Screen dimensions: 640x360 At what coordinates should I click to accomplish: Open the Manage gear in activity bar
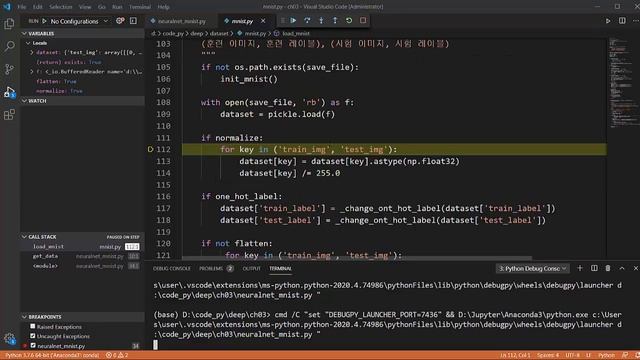pyautogui.click(x=9, y=338)
